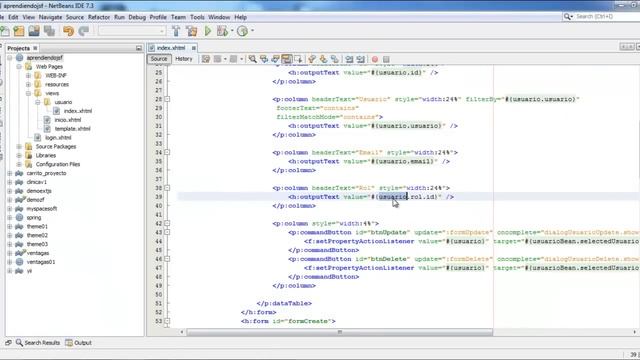Open the Tools menu
Image resolution: width=640 pixels, height=360 pixels.
coord(197,17)
